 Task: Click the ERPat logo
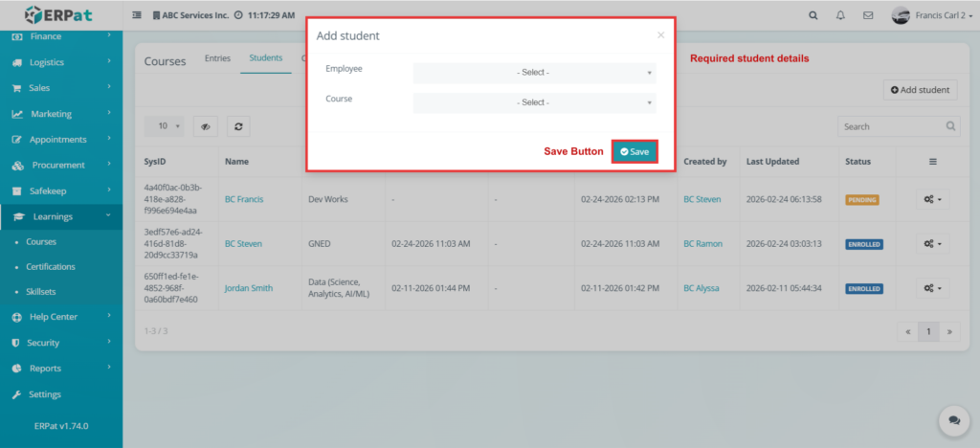coord(59,14)
